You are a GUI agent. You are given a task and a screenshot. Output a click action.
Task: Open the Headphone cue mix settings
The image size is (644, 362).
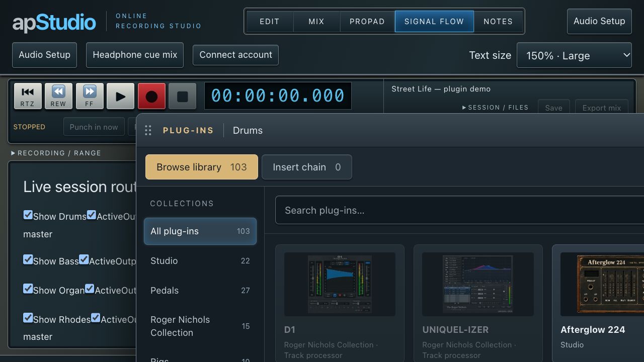click(135, 55)
